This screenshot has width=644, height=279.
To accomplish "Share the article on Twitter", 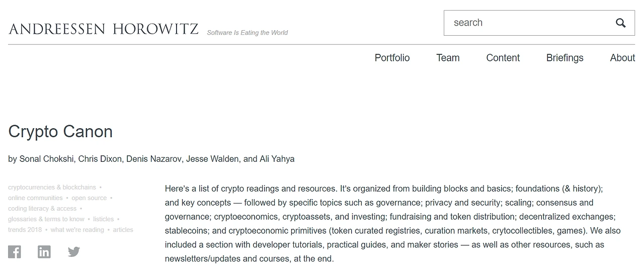I will [74, 251].
